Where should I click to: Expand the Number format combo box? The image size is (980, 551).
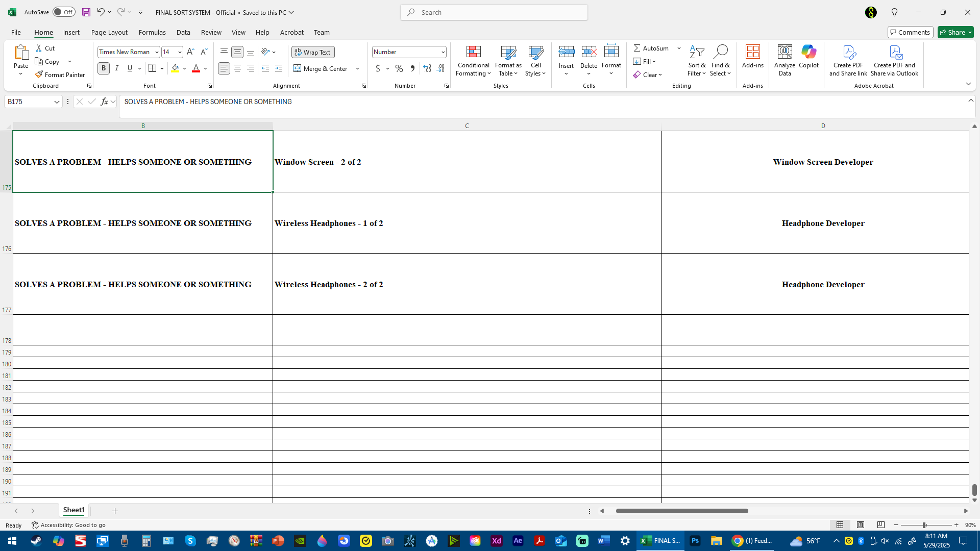[443, 52]
